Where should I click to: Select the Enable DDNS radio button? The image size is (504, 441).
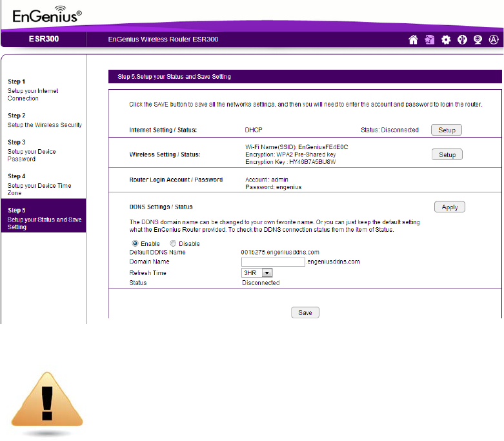135,243
